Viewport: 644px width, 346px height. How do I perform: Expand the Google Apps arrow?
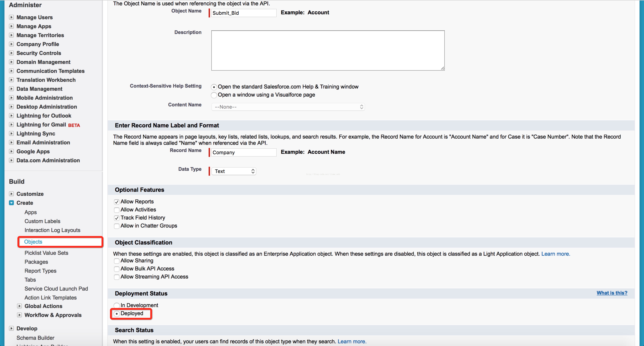pos(11,151)
